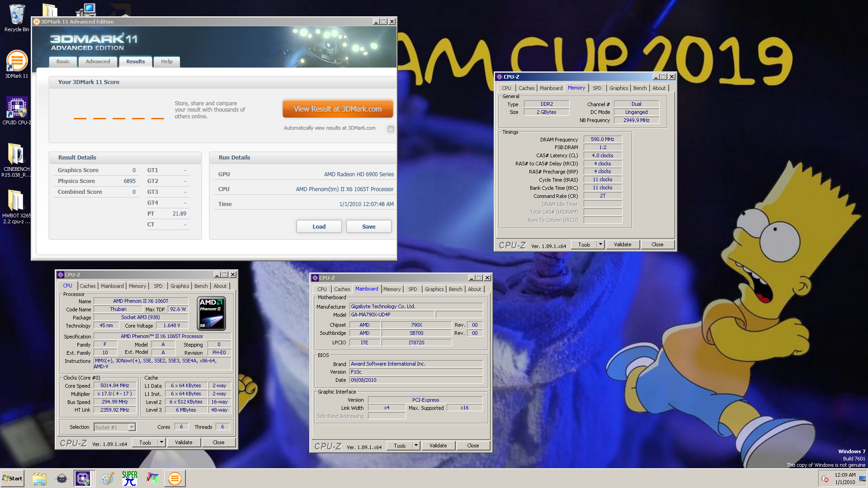This screenshot has width=868, height=488.
Task: Click the volume tray icon
Action: [825, 479]
